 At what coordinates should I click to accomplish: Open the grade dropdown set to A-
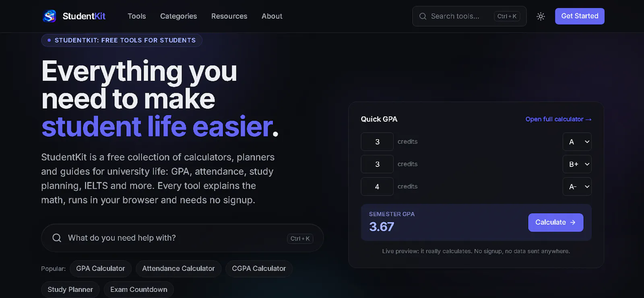click(x=577, y=187)
